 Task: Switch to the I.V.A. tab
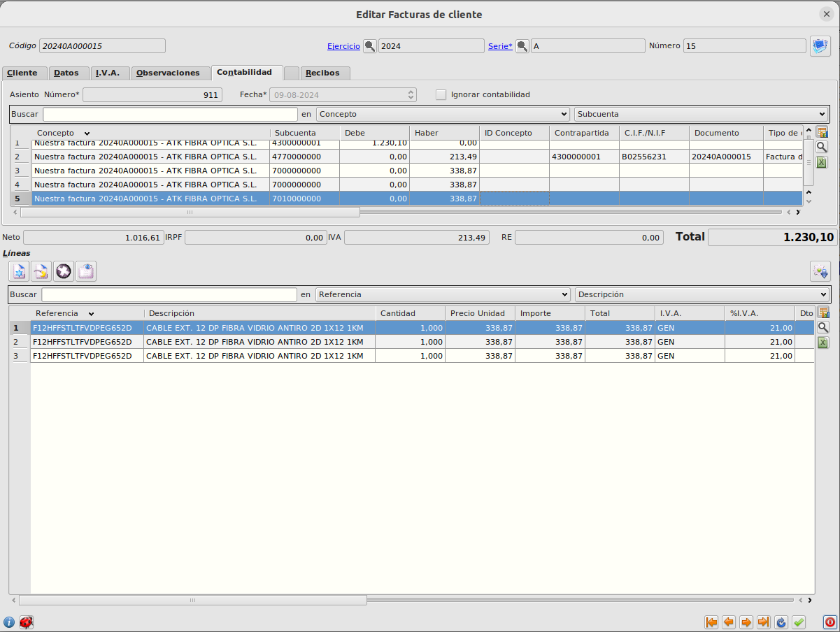click(108, 73)
